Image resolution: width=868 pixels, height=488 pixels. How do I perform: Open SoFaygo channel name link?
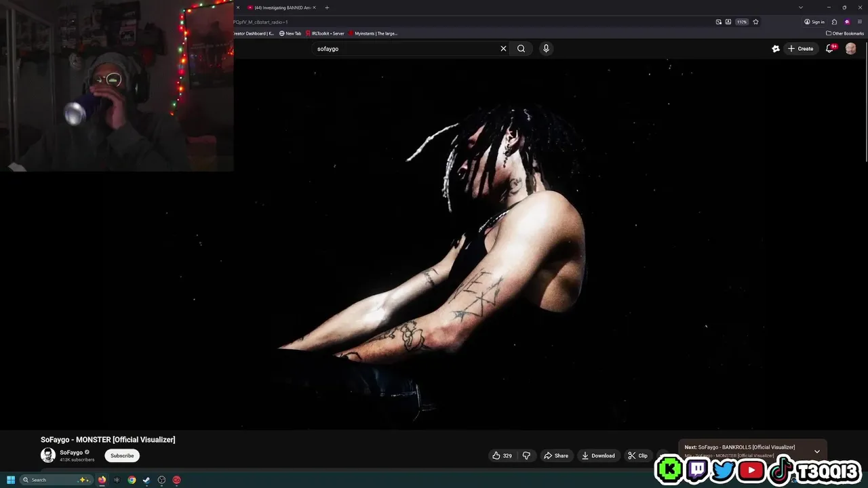pos(71,452)
